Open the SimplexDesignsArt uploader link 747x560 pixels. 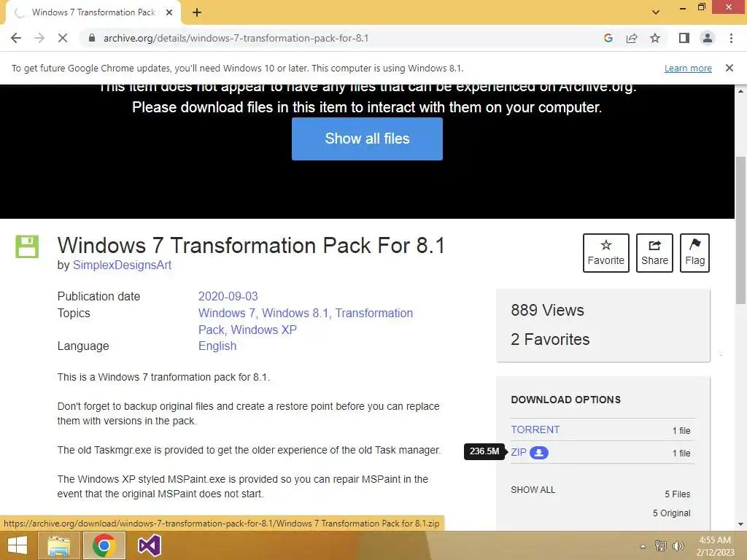coord(122,265)
